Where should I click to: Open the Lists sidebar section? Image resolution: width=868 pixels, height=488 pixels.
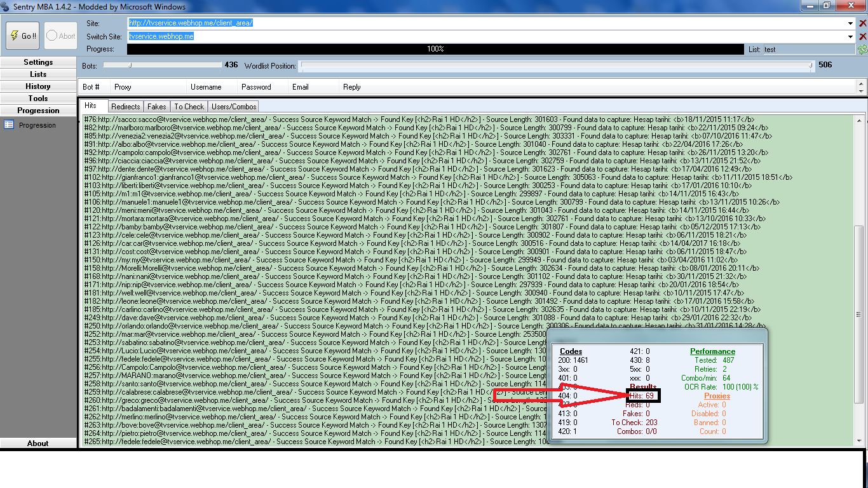pos(38,74)
